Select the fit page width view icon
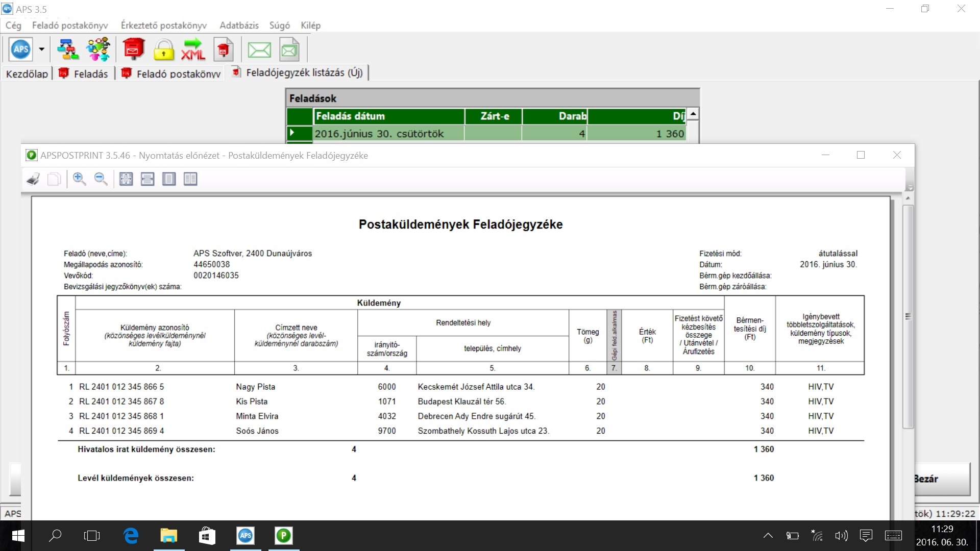Image resolution: width=980 pixels, height=551 pixels. pos(148,179)
